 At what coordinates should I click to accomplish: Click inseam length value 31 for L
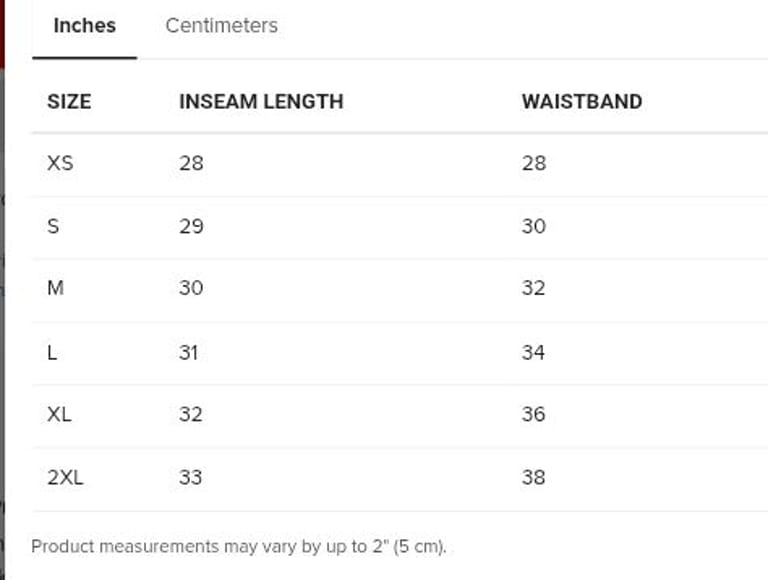(189, 352)
